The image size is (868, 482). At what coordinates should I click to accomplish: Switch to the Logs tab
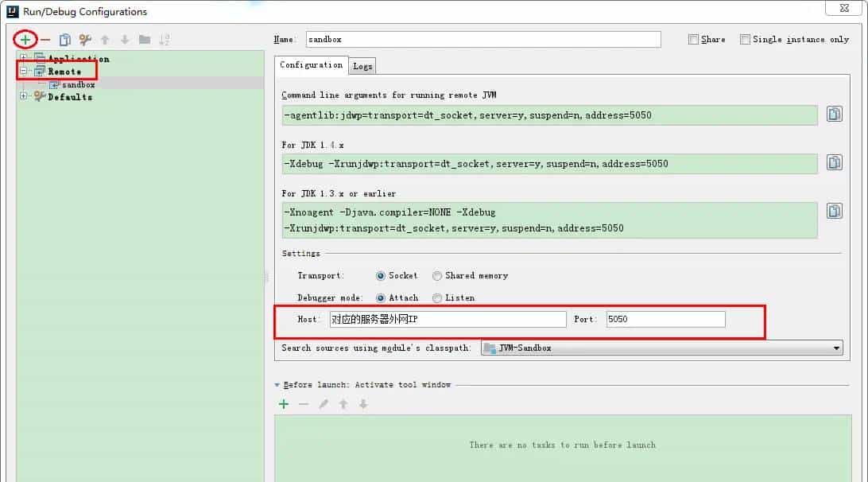click(362, 66)
